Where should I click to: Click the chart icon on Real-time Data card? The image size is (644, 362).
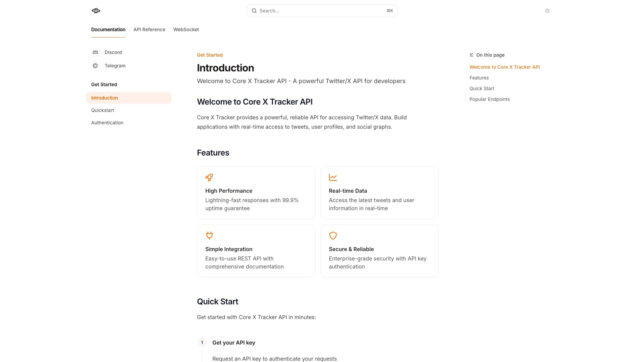click(x=333, y=177)
